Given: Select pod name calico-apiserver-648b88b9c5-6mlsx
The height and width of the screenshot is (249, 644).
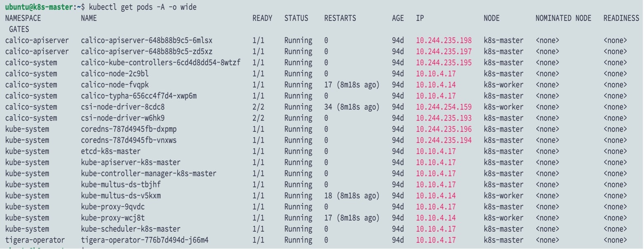Looking at the screenshot, I should 147,40.
